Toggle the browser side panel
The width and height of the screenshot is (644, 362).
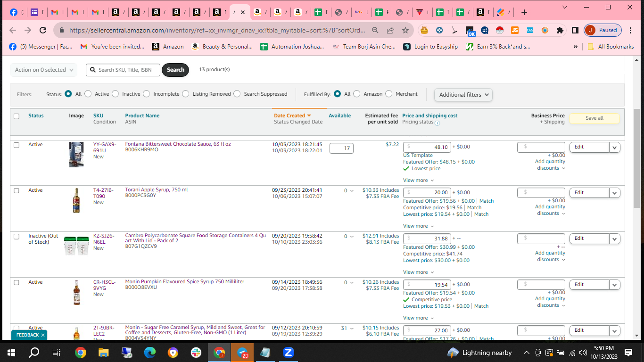click(575, 30)
